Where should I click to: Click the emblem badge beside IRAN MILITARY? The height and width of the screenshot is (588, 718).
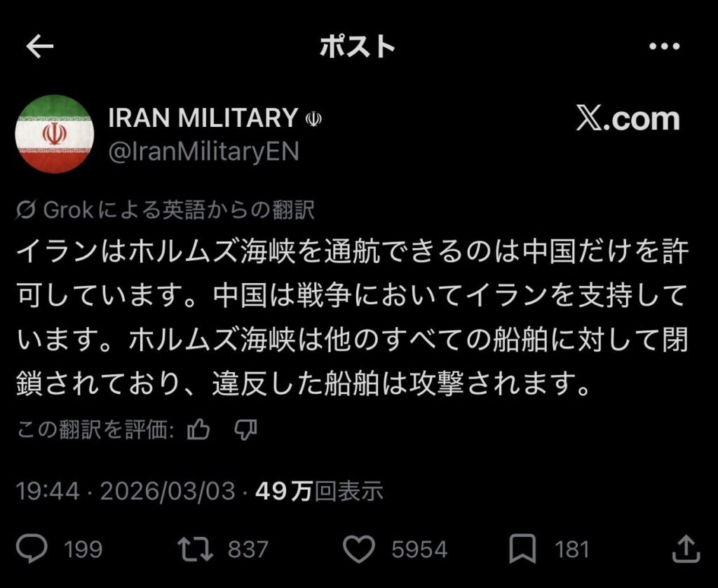[x=313, y=120]
